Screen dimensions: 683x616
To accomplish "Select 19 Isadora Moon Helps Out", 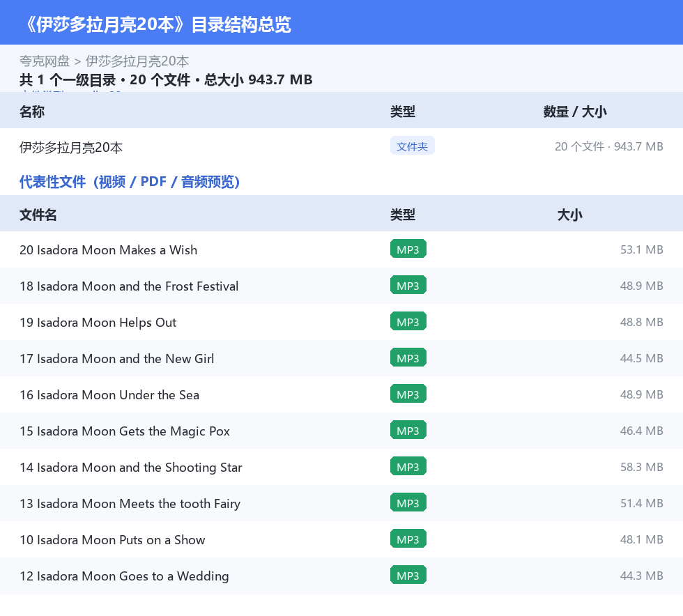I will pyautogui.click(x=98, y=323).
